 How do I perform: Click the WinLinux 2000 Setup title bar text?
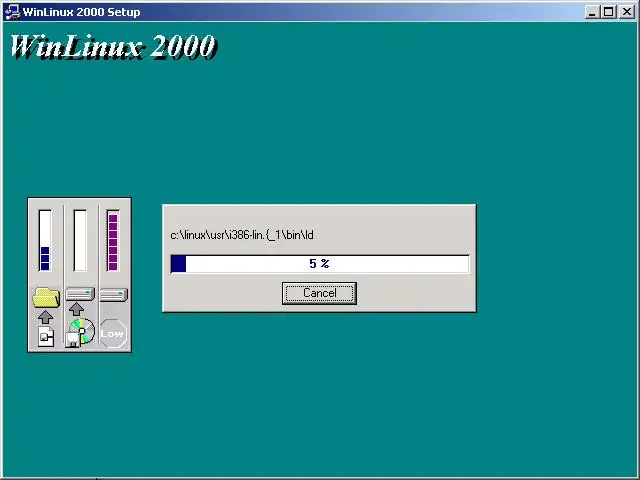[x=82, y=12]
